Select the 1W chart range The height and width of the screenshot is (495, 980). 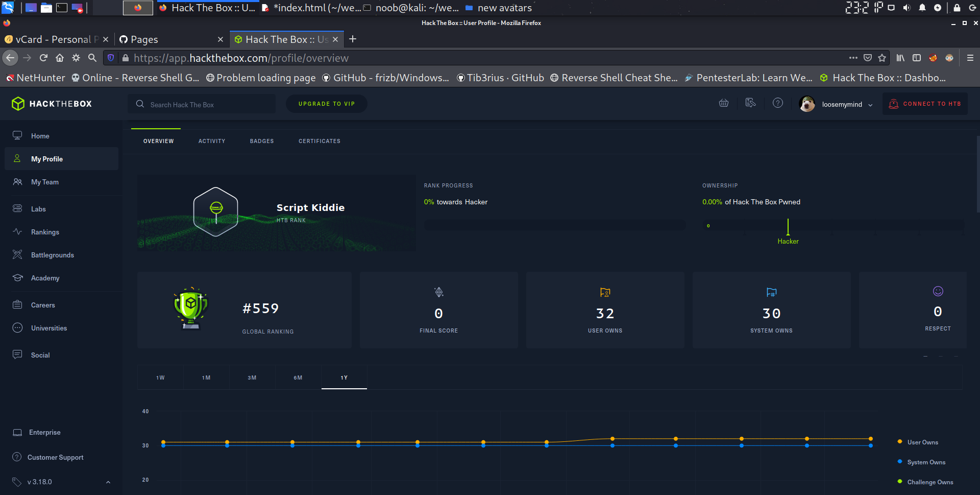(160, 378)
